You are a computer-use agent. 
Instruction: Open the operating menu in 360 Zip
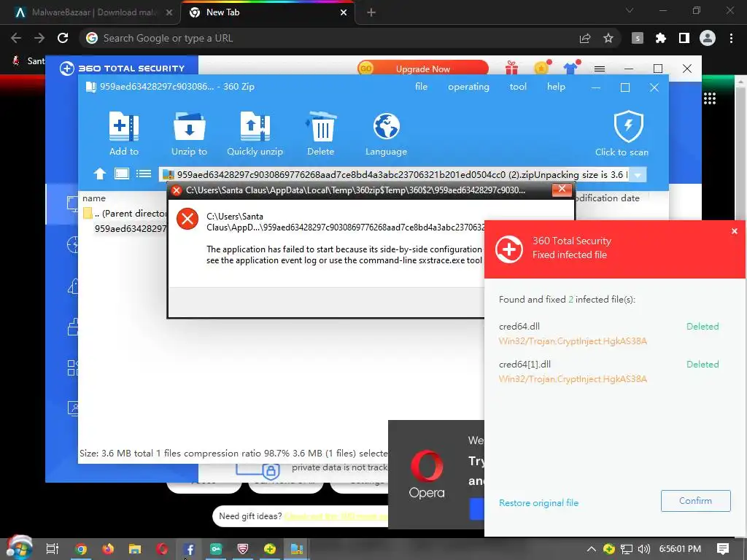[x=468, y=87]
